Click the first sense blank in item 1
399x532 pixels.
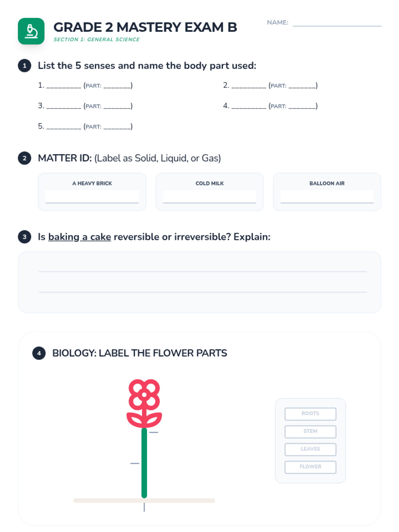64,86
